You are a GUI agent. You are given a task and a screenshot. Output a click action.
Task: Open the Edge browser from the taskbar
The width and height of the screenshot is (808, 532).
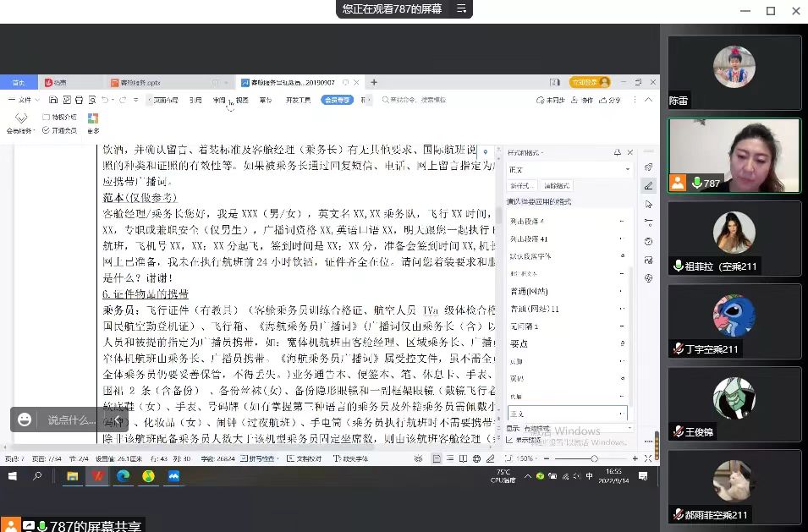(x=123, y=476)
